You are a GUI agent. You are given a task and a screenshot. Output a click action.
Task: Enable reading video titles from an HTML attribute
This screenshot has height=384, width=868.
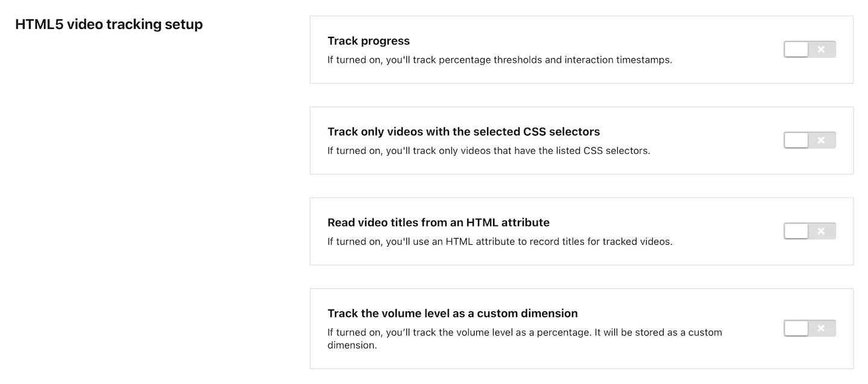tap(810, 231)
